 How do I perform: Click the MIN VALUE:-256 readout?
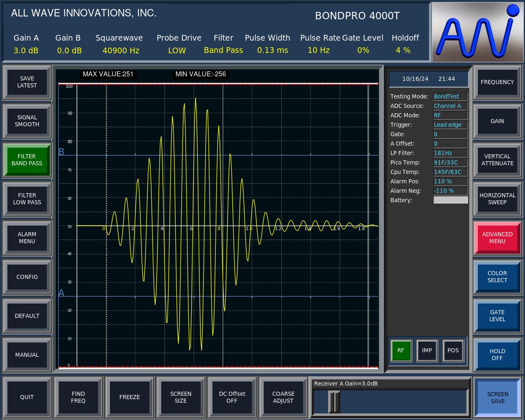coord(201,74)
